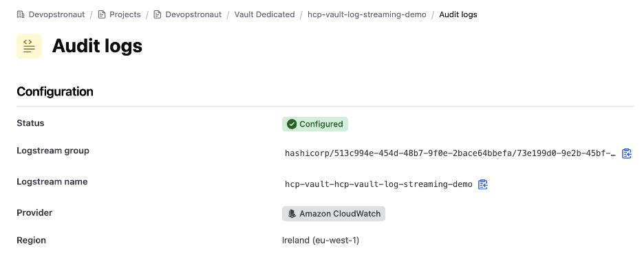Click the large Audit logs page title

[x=97, y=45]
